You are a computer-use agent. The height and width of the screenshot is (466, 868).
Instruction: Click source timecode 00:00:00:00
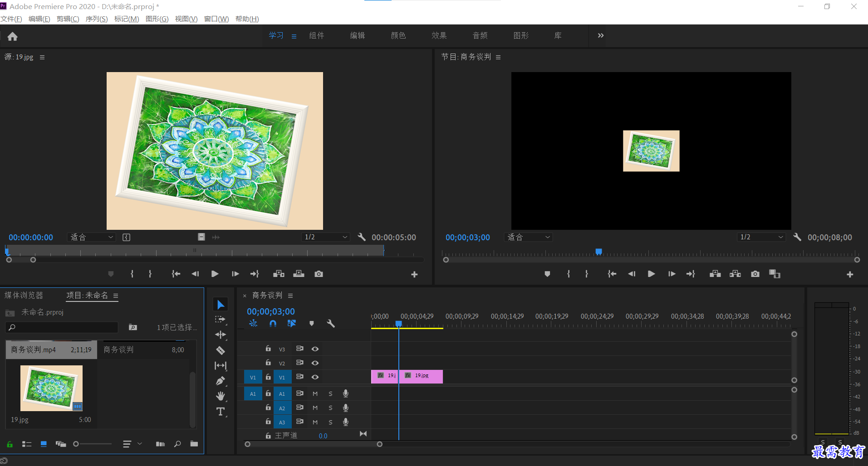click(x=31, y=237)
